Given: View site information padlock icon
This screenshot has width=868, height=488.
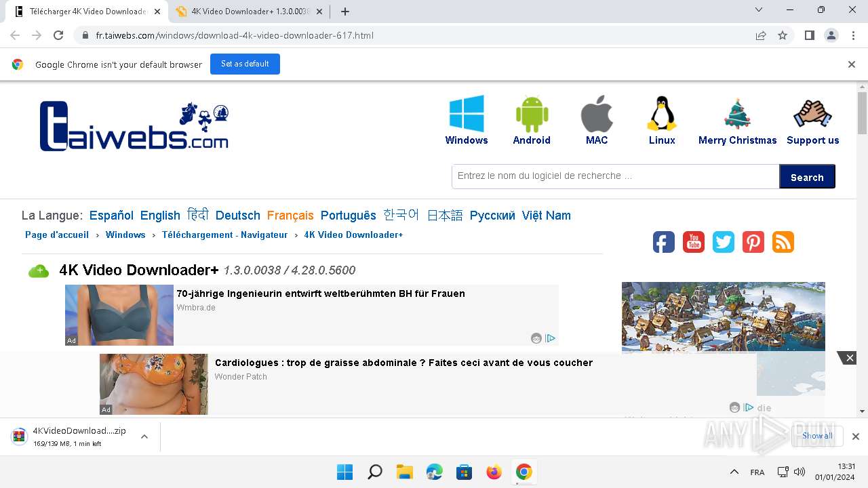Looking at the screenshot, I should tap(85, 35).
